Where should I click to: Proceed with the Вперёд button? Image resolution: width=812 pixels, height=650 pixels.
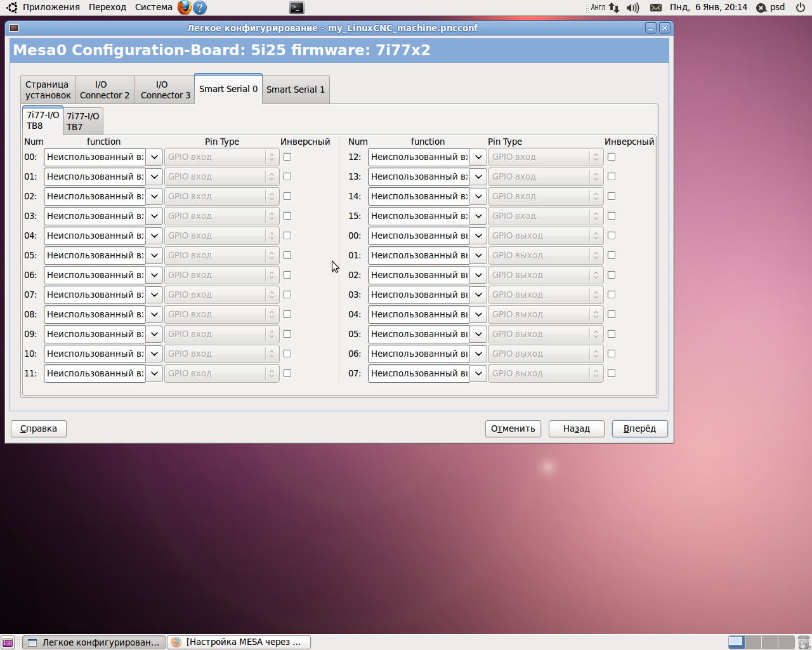click(x=640, y=428)
